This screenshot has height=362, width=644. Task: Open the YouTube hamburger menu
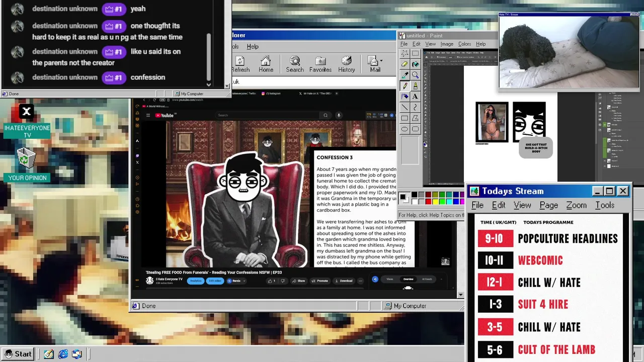(148, 115)
